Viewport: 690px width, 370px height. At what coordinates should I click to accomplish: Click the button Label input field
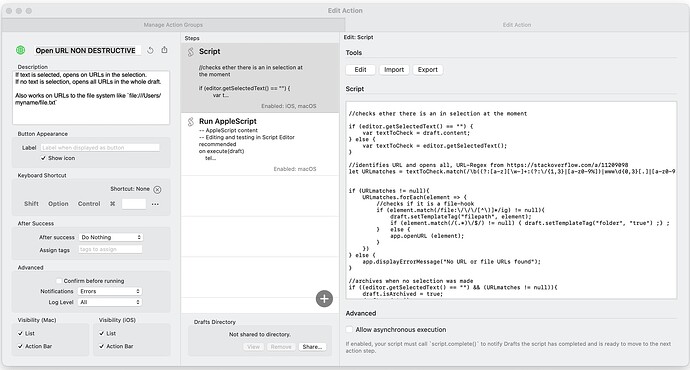point(100,147)
